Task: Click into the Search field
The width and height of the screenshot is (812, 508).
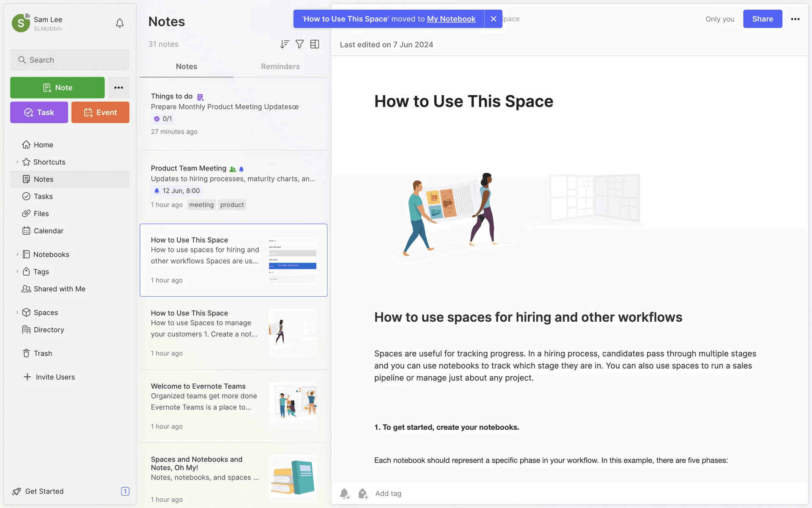Action: tap(70, 60)
